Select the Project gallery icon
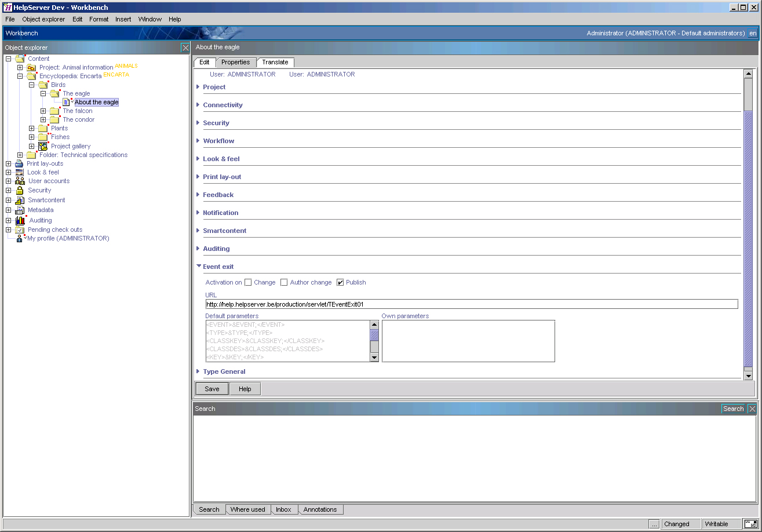Image resolution: width=762 pixels, height=532 pixels. tap(43, 146)
